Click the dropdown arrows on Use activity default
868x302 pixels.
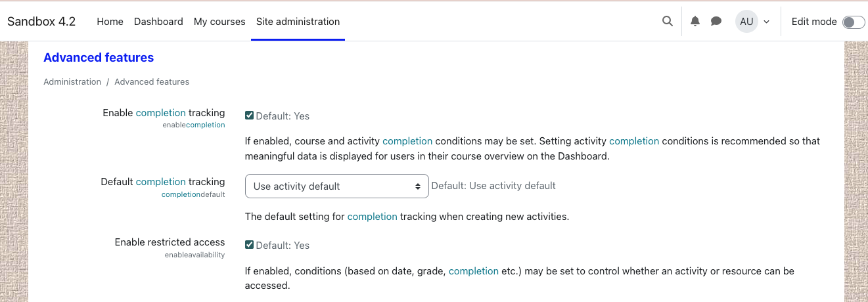(417, 186)
